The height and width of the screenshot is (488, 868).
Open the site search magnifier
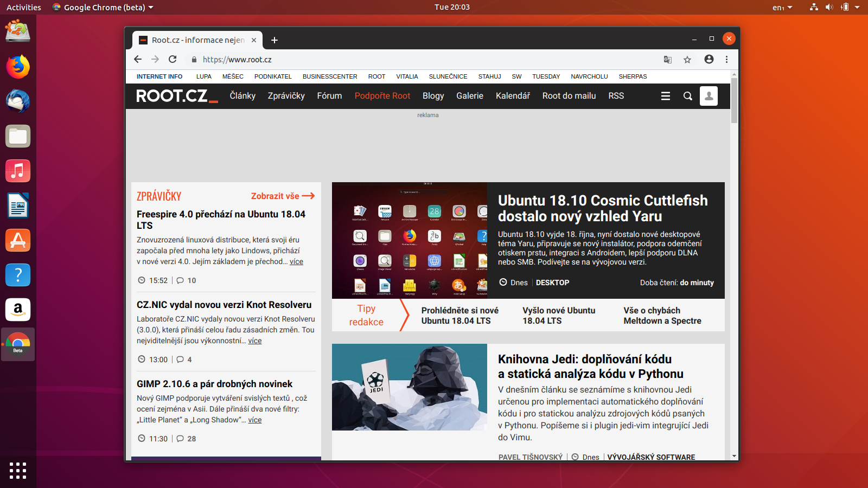coord(688,96)
